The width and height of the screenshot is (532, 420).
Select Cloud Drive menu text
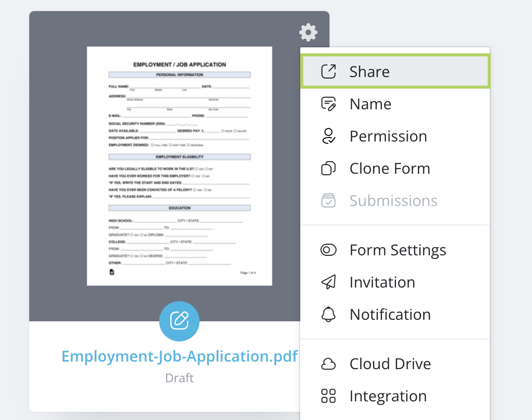tap(390, 364)
